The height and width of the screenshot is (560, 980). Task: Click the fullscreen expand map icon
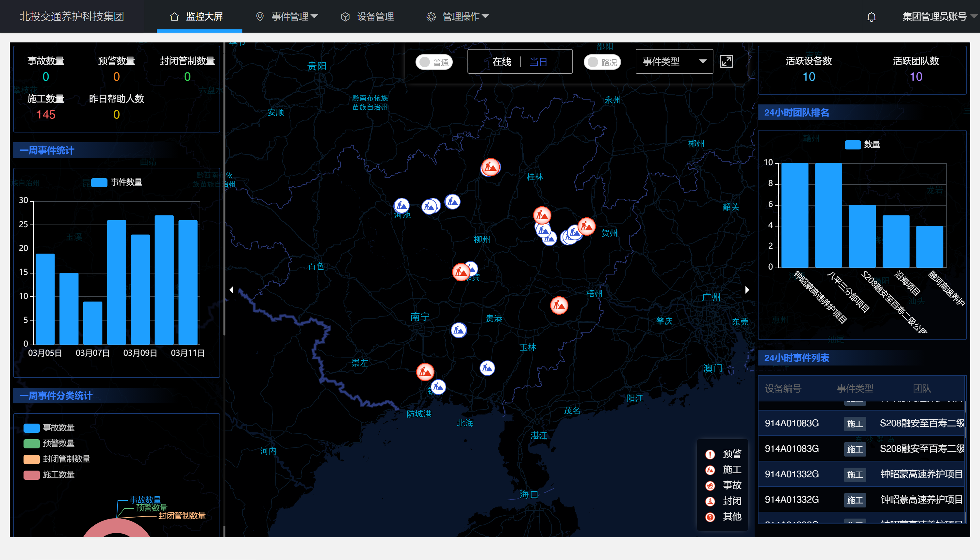coord(726,62)
